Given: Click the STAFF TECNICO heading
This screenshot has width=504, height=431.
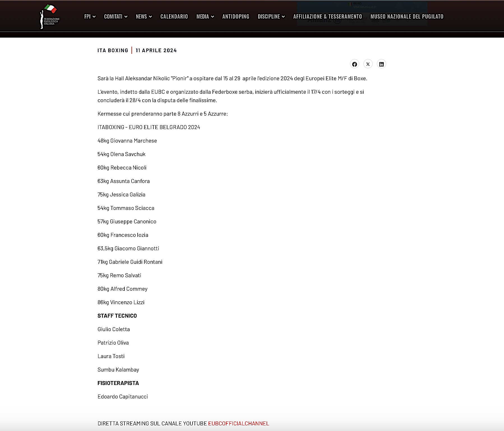Looking at the screenshot, I should (117, 316).
